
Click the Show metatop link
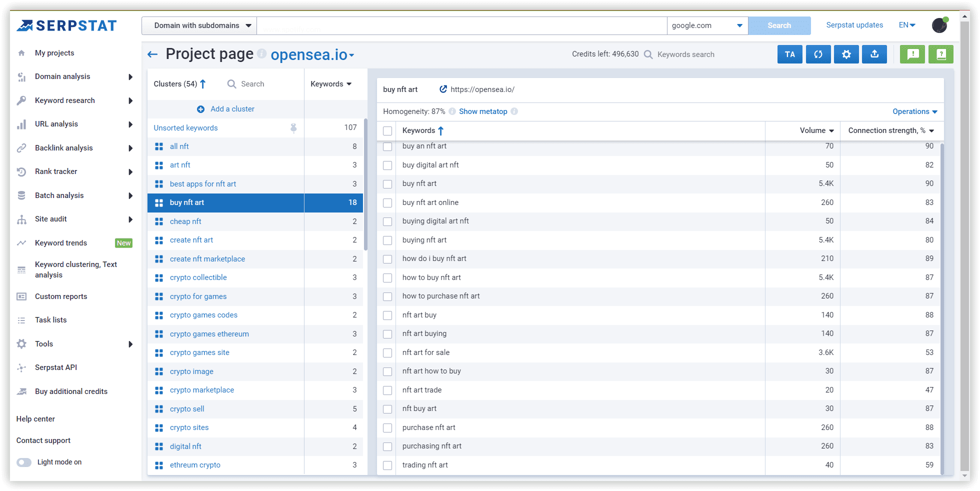(x=483, y=111)
